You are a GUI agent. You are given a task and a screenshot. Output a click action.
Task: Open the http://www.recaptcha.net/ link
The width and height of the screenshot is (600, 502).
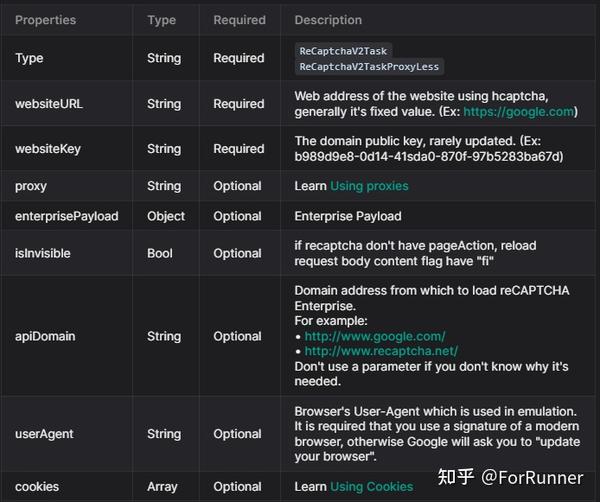pyautogui.click(x=381, y=351)
